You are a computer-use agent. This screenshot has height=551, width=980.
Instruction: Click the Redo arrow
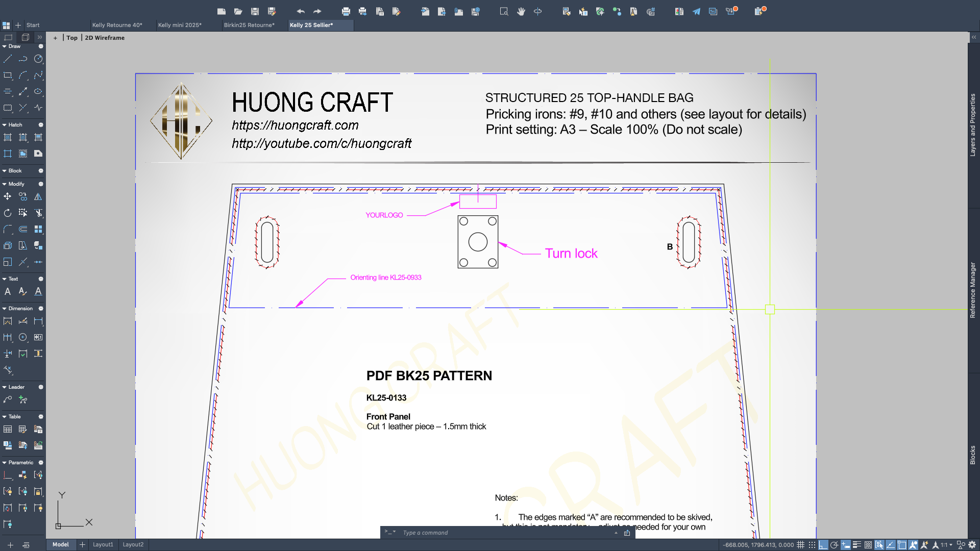click(317, 11)
